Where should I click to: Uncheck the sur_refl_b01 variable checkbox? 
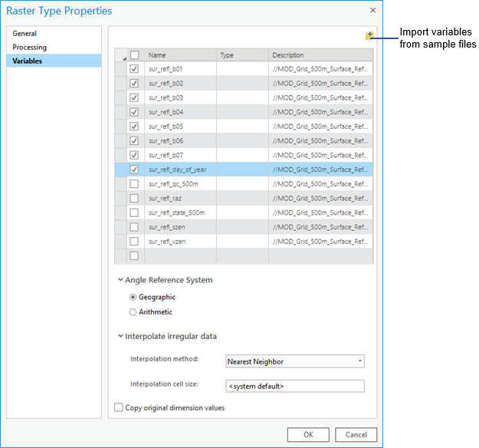(134, 69)
